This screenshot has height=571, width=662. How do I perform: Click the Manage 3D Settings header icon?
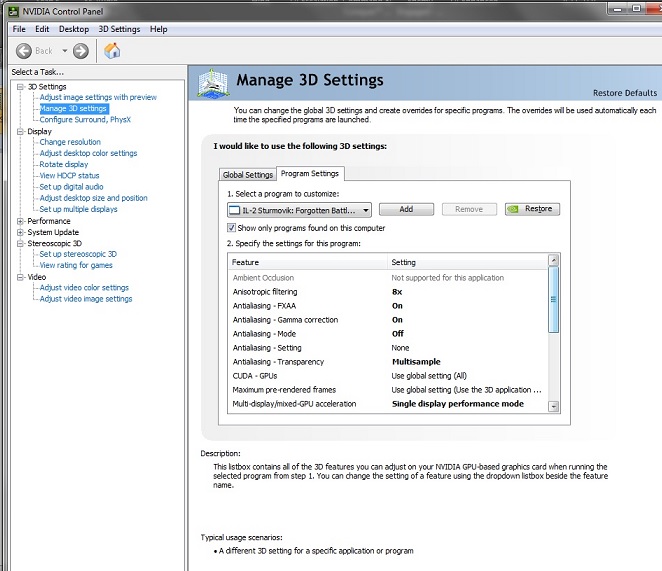coord(214,84)
